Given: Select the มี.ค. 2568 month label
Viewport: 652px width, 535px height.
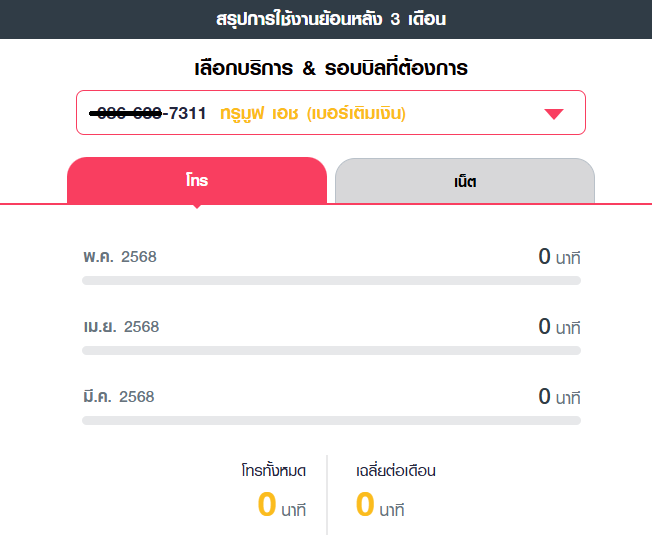Looking at the screenshot, I should click(x=119, y=396).
